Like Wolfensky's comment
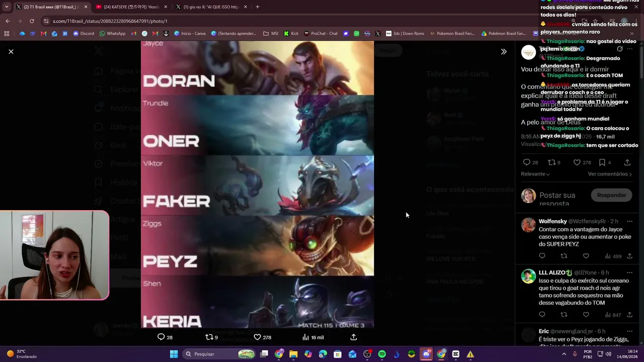Viewport: 644px width, 362px height. coord(586,256)
